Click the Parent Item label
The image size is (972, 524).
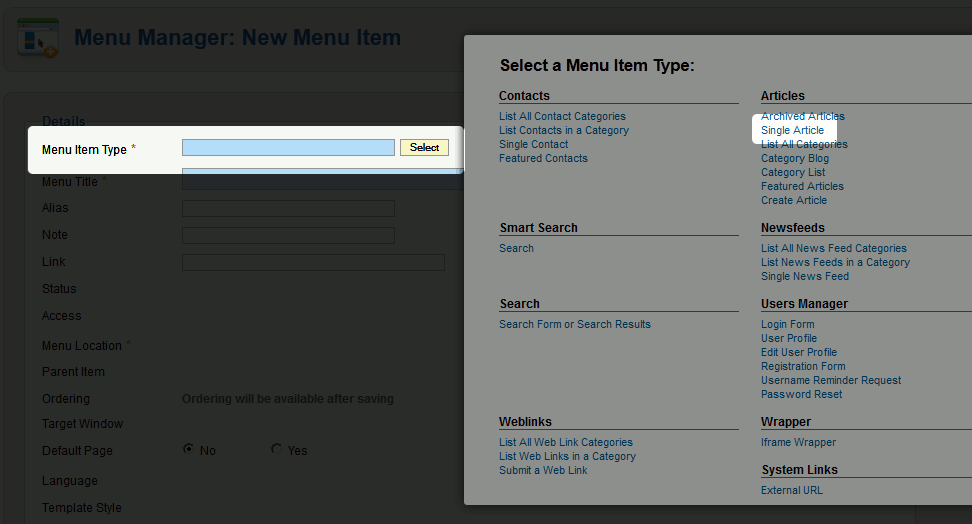(x=73, y=372)
